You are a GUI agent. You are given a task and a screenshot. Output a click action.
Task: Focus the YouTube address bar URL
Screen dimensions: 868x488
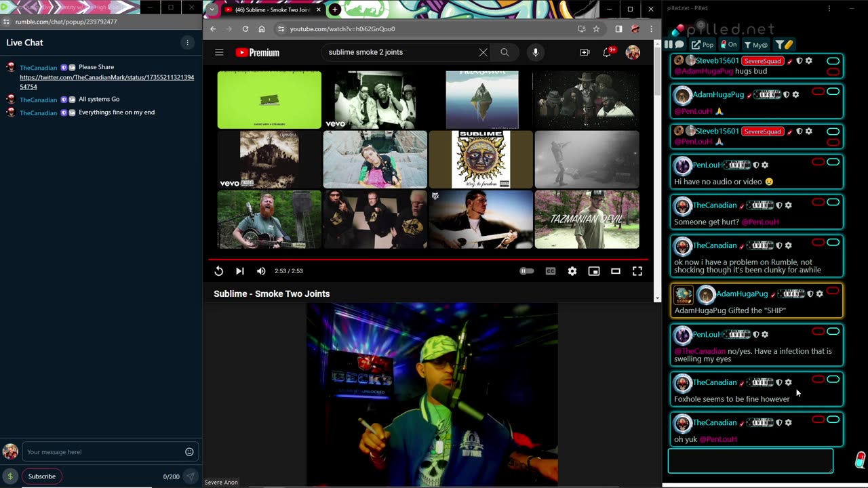click(342, 29)
